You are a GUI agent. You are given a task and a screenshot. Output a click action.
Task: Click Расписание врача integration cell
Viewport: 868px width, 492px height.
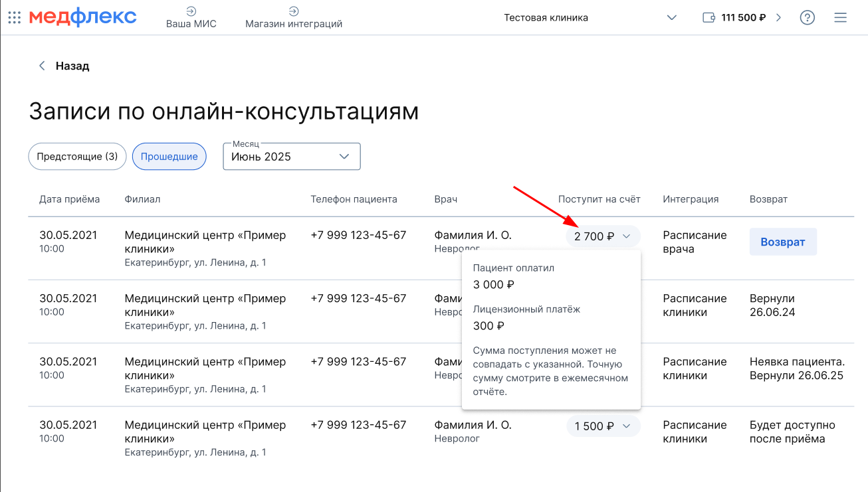click(x=695, y=242)
